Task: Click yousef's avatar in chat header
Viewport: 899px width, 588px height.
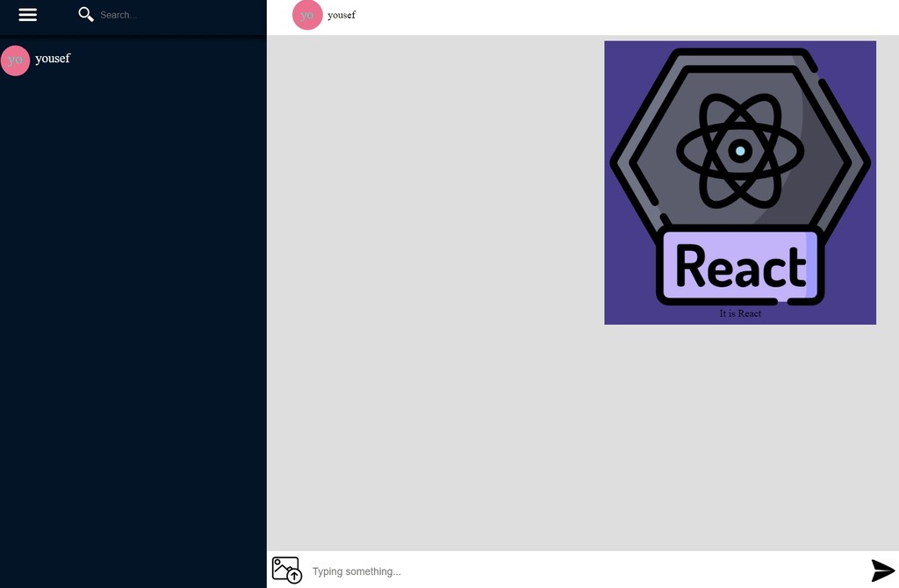Action: (x=307, y=15)
